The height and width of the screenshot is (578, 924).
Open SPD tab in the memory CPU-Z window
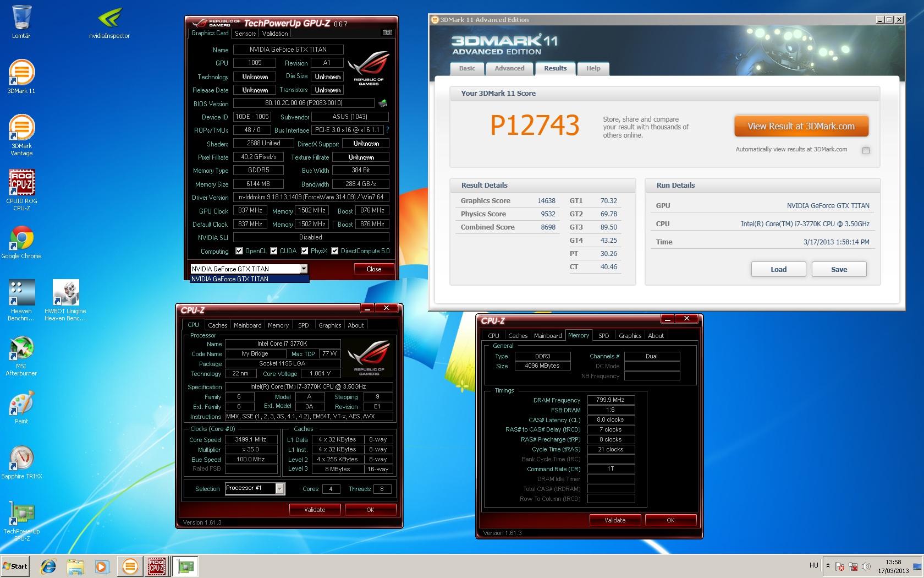coord(604,336)
